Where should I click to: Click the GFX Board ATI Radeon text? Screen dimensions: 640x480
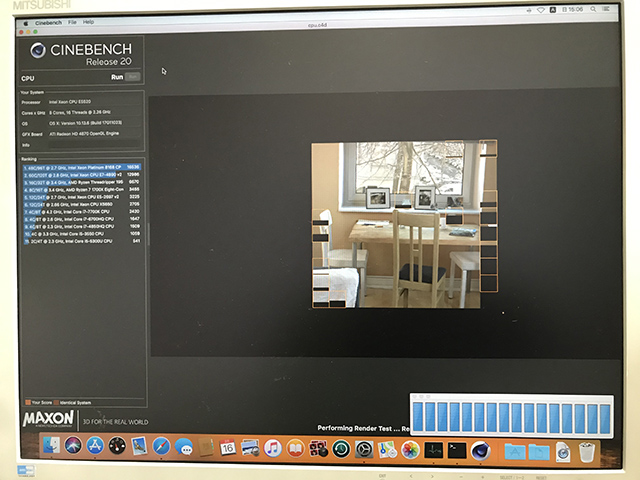click(84, 133)
